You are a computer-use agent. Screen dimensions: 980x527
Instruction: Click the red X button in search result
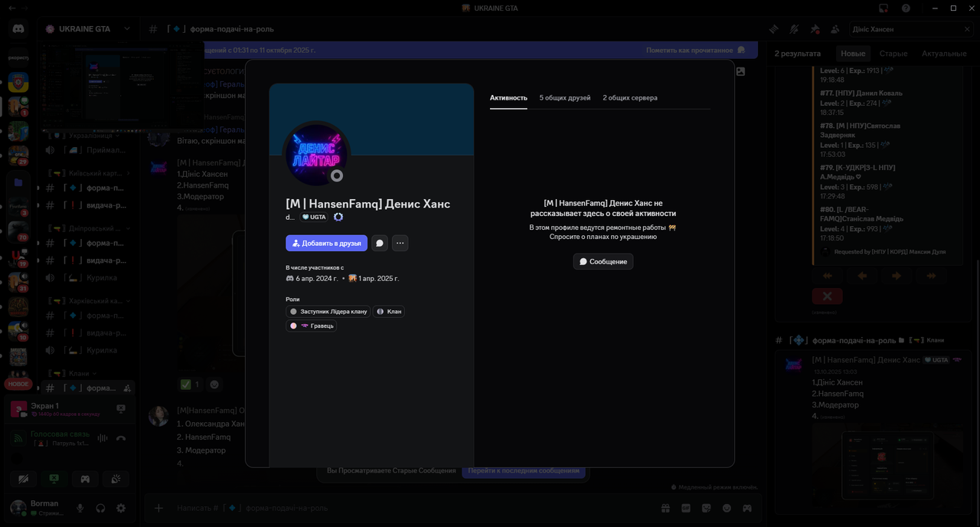(x=828, y=296)
